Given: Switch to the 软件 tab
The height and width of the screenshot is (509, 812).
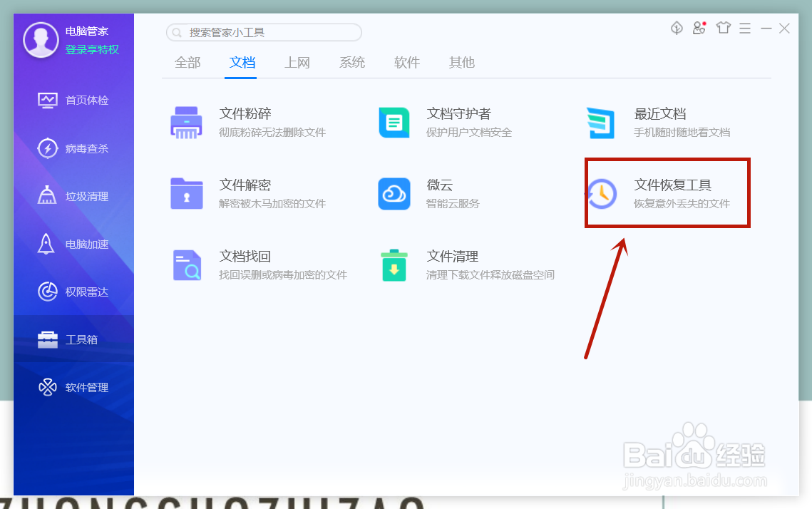Looking at the screenshot, I should point(407,63).
